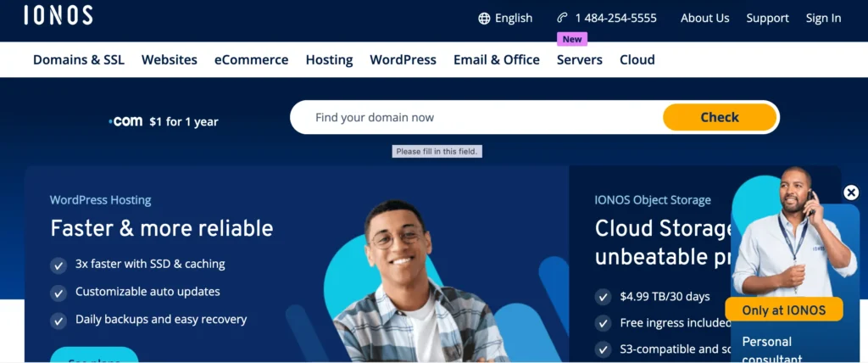Expand the Domains & SSL menu
Image resolution: width=868 pixels, height=363 pixels.
[x=79, y=60]
